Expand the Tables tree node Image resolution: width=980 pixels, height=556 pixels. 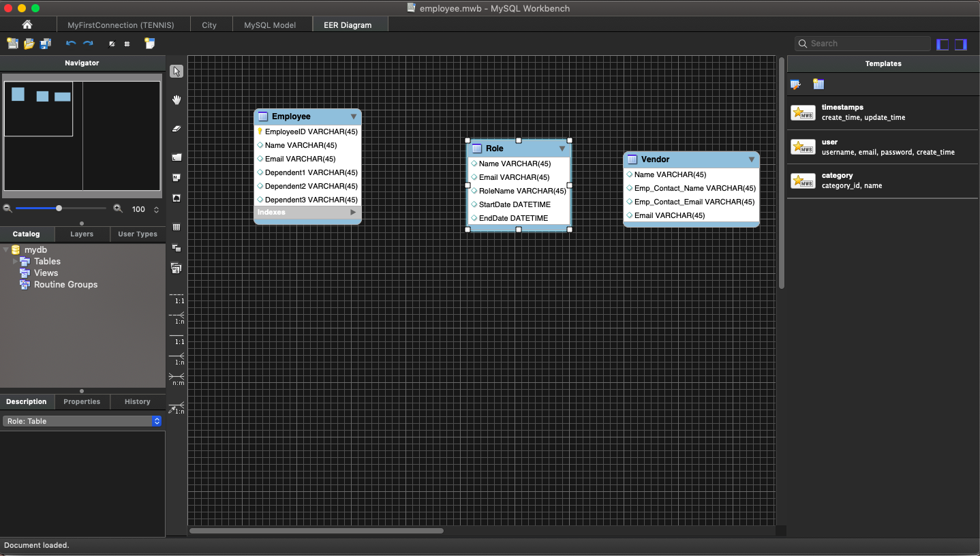pos(15,261)
